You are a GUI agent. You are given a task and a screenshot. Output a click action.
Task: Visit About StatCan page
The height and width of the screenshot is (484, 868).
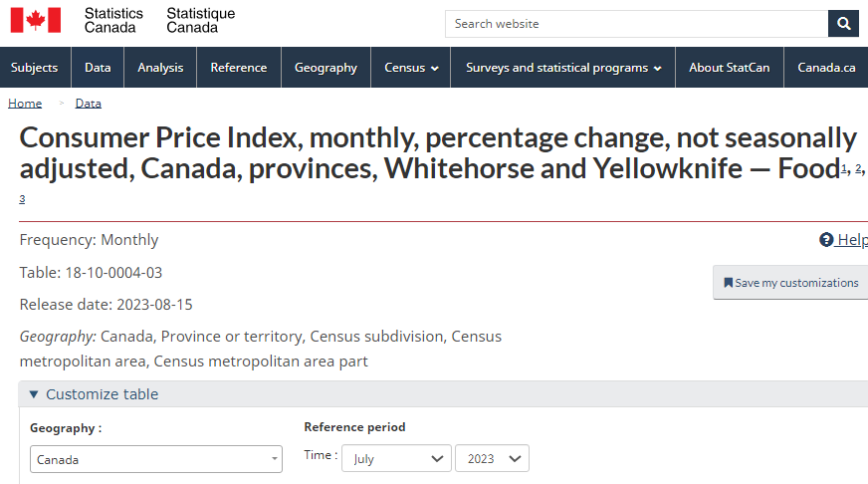(730, 68)
